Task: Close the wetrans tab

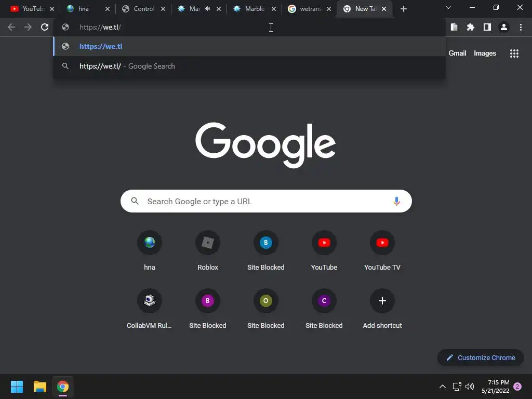Action: pos(329,9)
